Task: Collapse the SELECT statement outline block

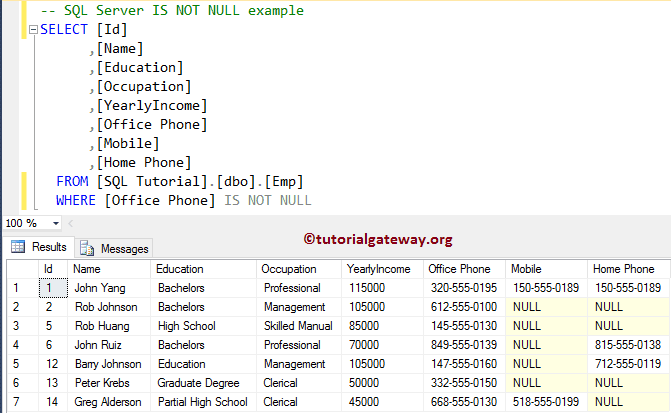Action: point(32,29)
